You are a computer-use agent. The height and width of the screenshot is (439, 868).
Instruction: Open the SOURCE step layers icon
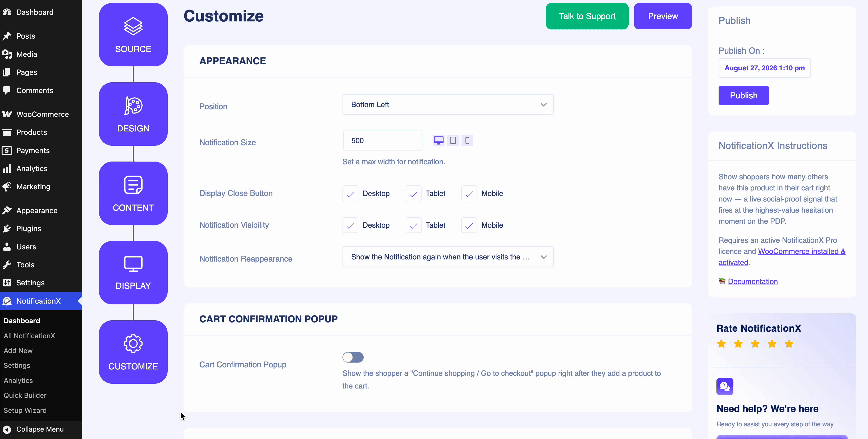[x=133, y=26]
